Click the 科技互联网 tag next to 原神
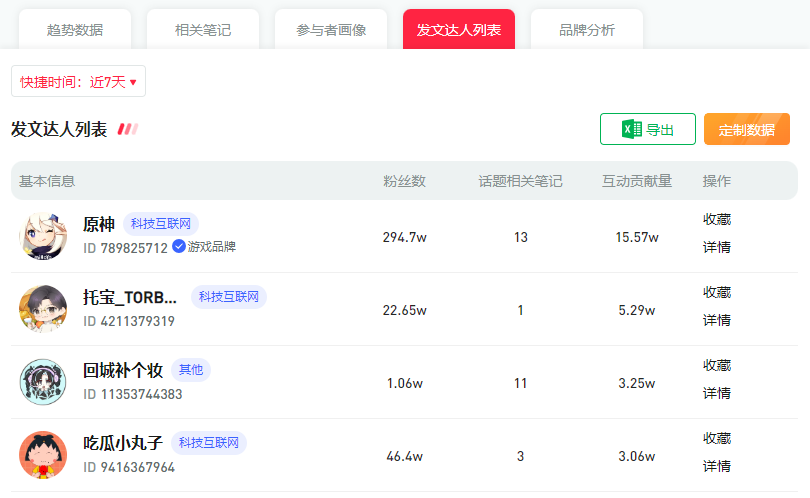This screenshot has width=810, height=498. pos(161,224)
